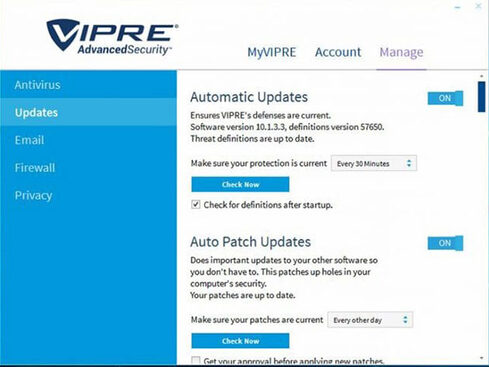Open the Every 30 Minutes update frequency dropdown

[x=374, y=163]
